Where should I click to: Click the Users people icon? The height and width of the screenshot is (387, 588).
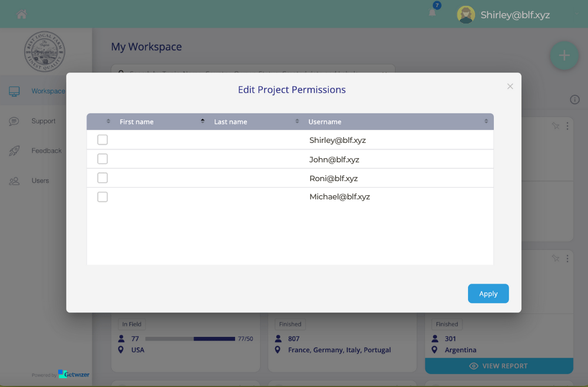click(x=14, y=181)
